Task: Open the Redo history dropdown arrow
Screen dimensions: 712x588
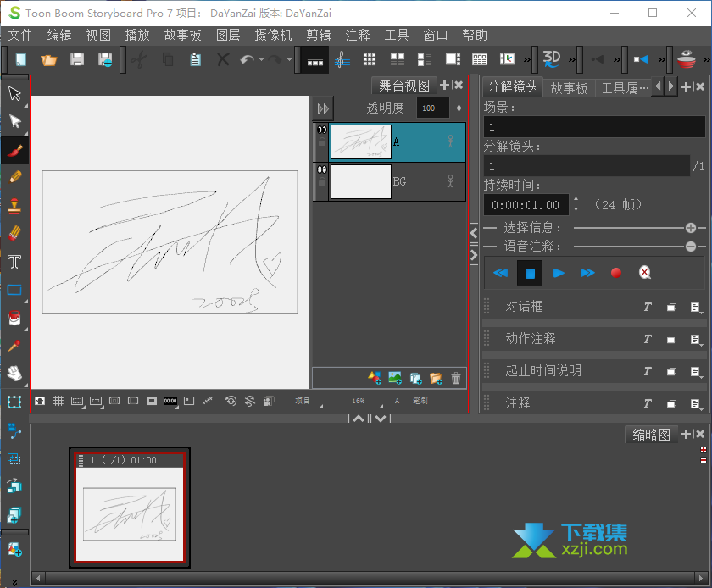Action: pyautogui.click(x=289, y=59)
